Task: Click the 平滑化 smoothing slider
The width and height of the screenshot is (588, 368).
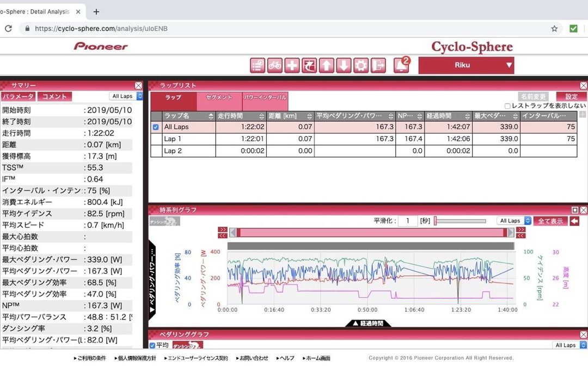Action: point(460,221)
